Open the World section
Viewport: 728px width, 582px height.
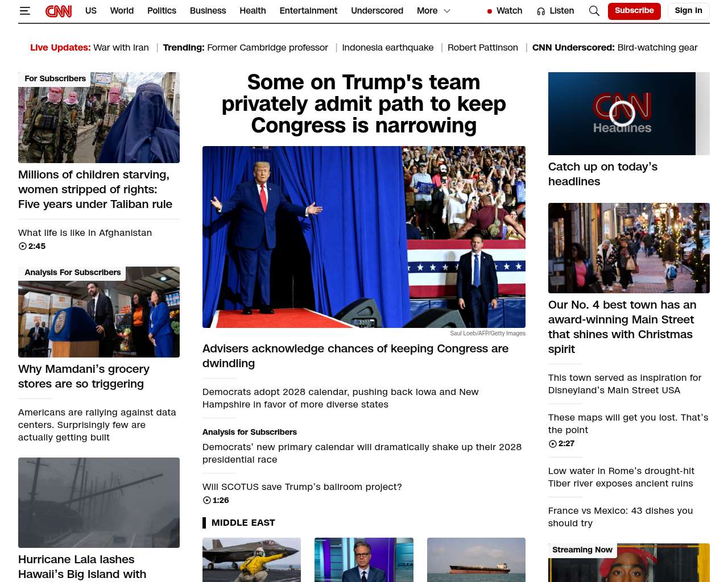pyautogui.click(x=122, y=11)
